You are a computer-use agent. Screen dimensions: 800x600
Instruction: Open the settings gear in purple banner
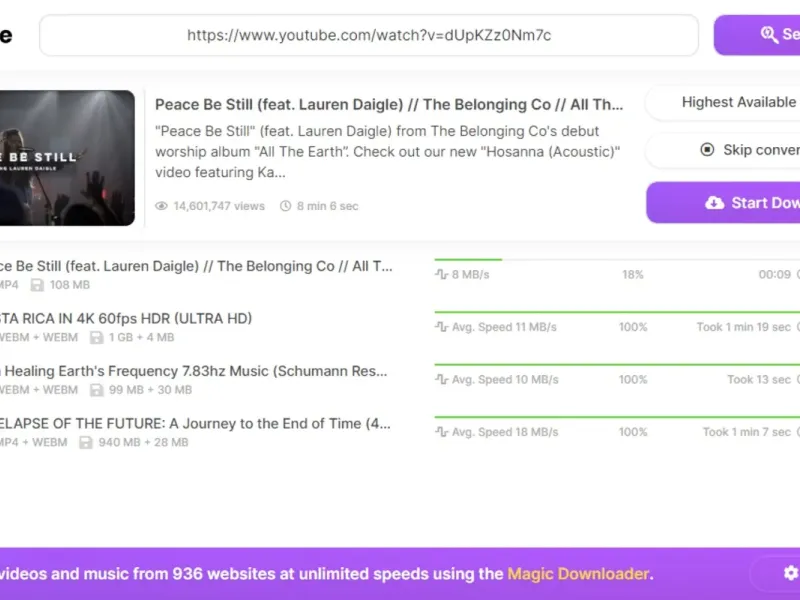pyautogui.click(x=790, y=573)
